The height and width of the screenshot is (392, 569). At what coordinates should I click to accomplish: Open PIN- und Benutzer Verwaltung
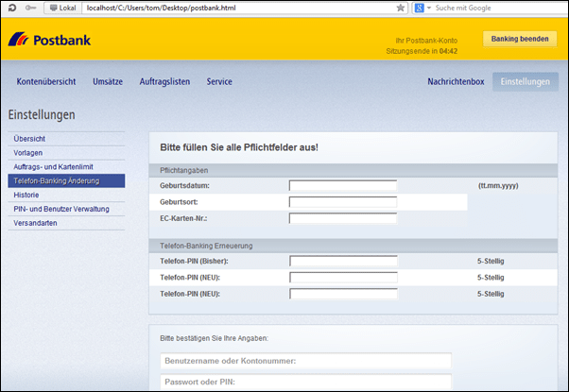click(x=66, y=209)
